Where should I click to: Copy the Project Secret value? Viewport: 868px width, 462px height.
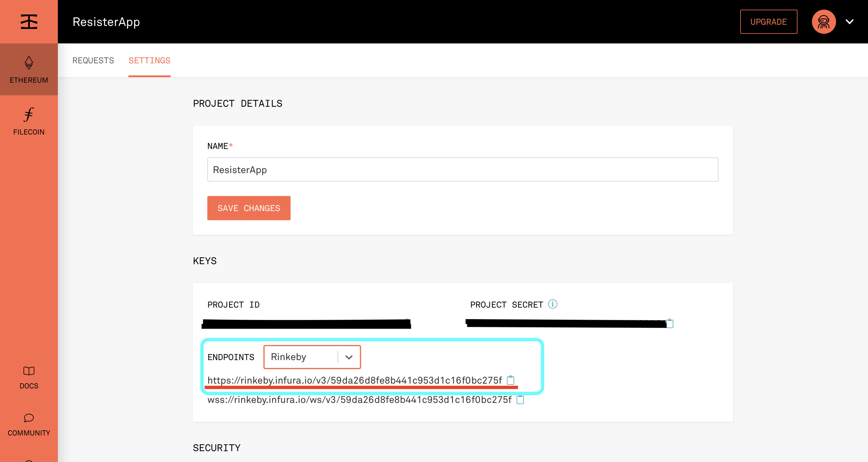pyautogui.click(x=670, y=323)
